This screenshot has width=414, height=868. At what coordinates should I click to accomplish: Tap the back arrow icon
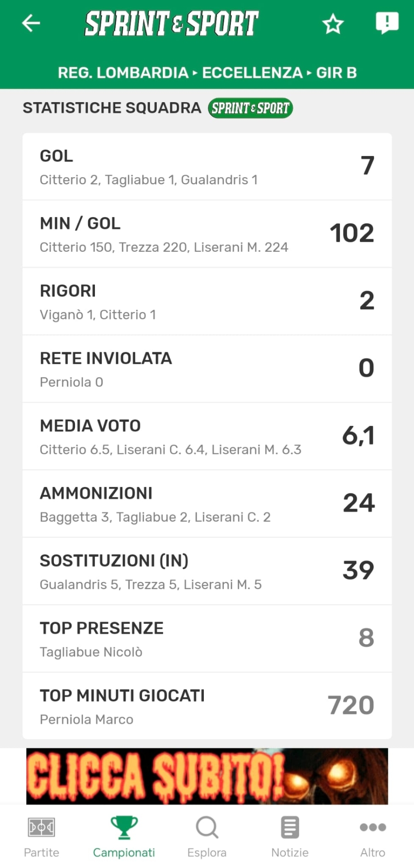point(31,24)
